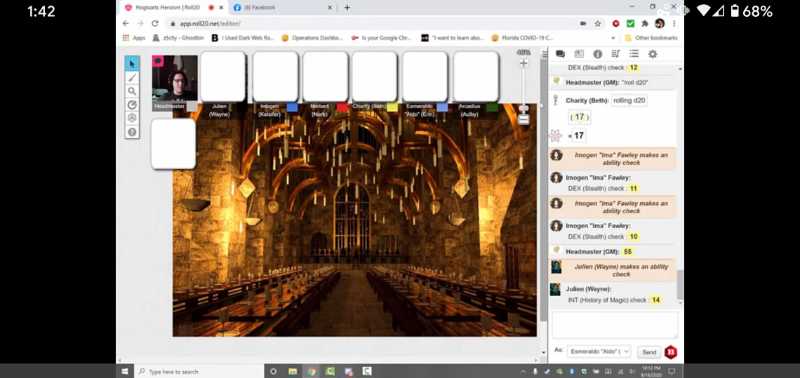Click in the chat message box
Viewport: 800px width, 378px height.
pos(615,325)
